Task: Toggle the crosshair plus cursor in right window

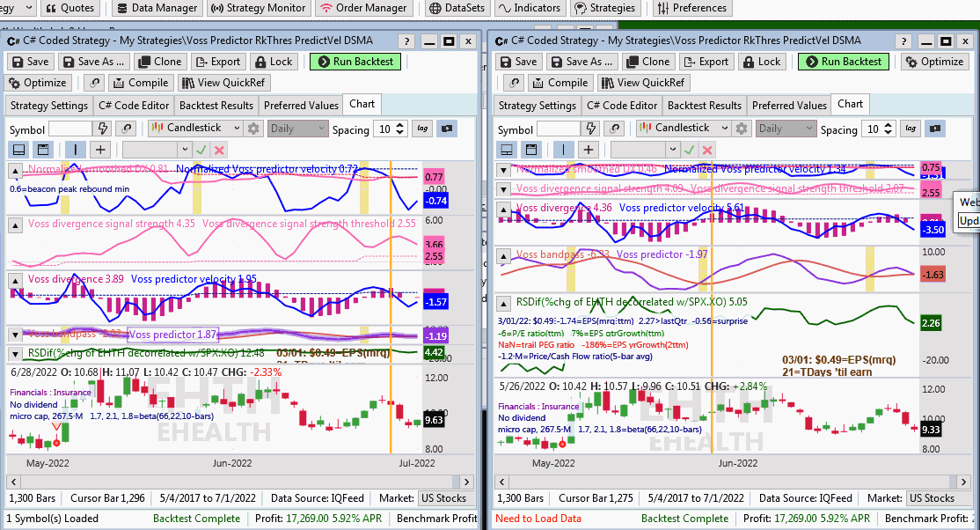Action: point(589,150)
